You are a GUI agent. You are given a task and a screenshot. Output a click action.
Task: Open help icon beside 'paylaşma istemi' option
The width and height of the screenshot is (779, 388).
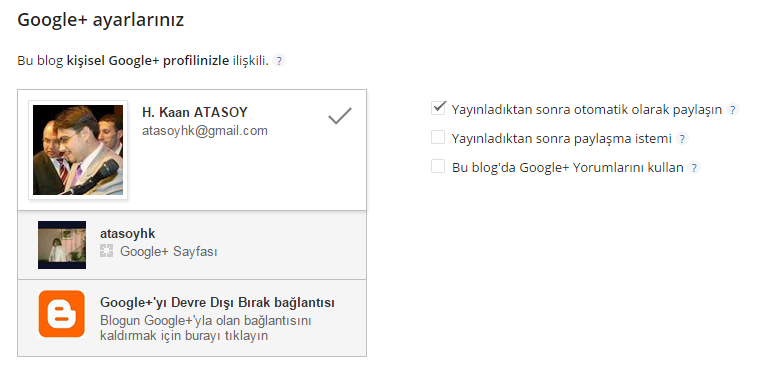[682, 139]
